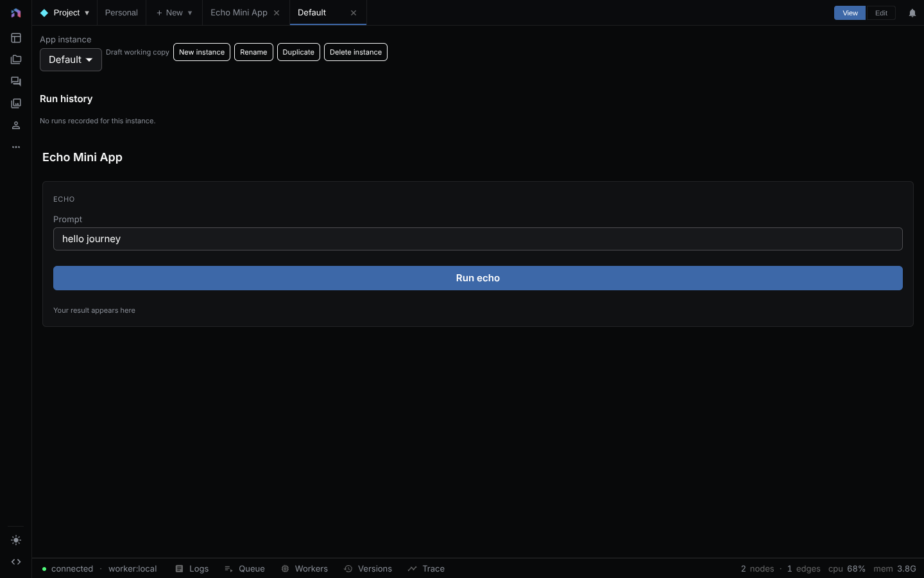
Task: Focus the Prompt input field
Action: click(478, 239)
